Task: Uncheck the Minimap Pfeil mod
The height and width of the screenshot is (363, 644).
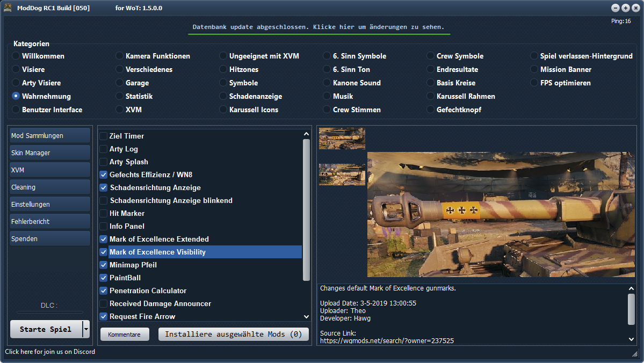Action: 104,265
